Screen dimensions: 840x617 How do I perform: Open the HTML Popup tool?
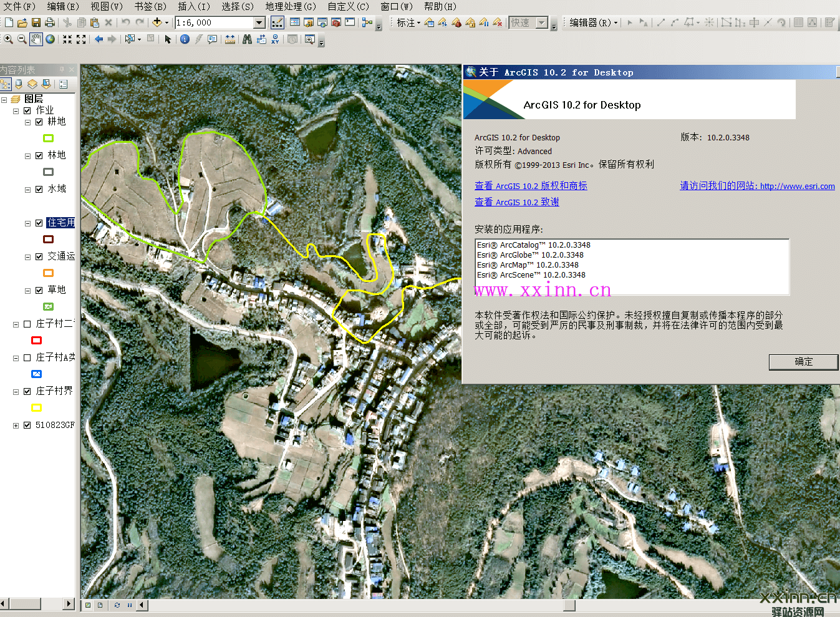pos(213,39)
